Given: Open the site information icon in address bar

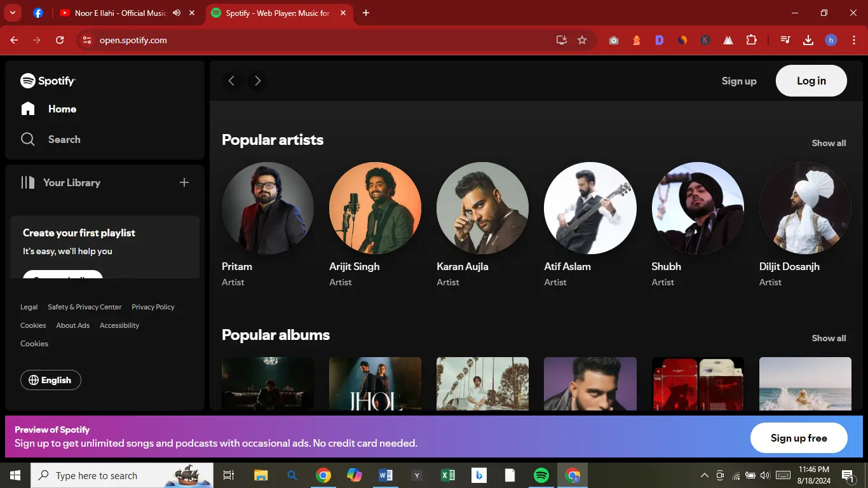Looking at the screenshot, I should coord(87,40).
